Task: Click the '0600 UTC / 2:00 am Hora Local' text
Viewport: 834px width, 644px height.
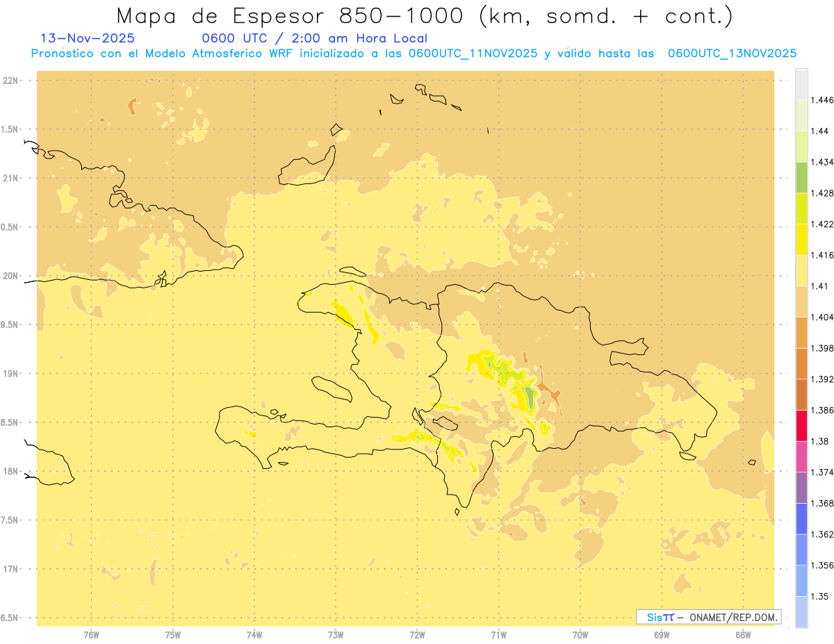Action: point(315,39)
